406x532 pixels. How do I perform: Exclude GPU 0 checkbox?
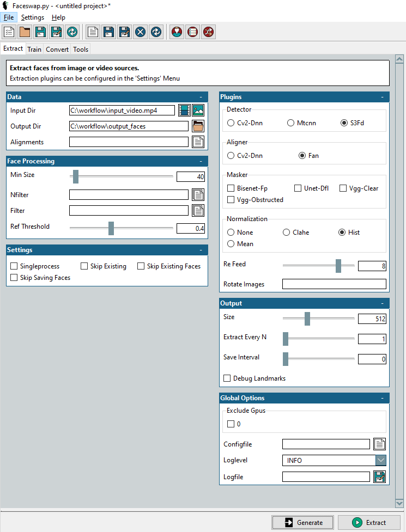click(231, 424)
